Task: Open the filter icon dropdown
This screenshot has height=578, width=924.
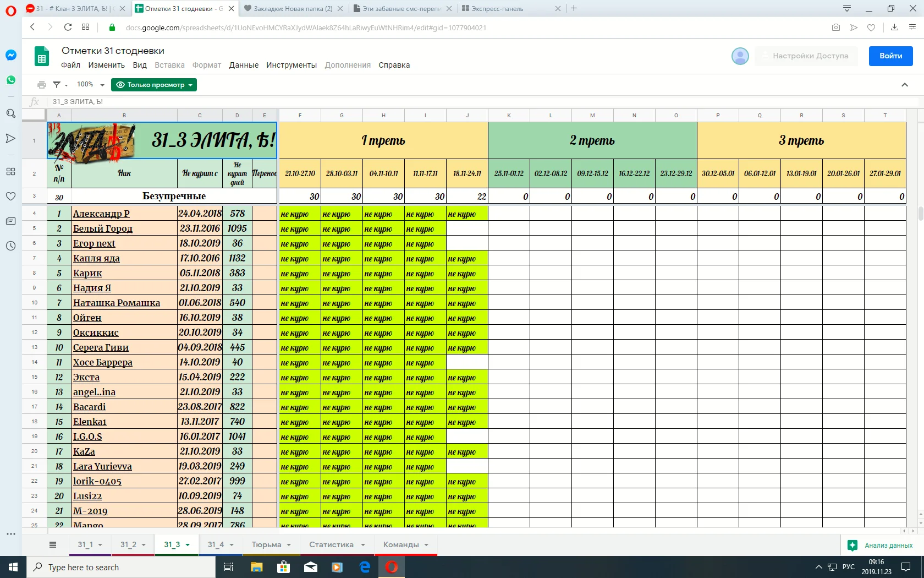Action: click(x=59, y=85)
